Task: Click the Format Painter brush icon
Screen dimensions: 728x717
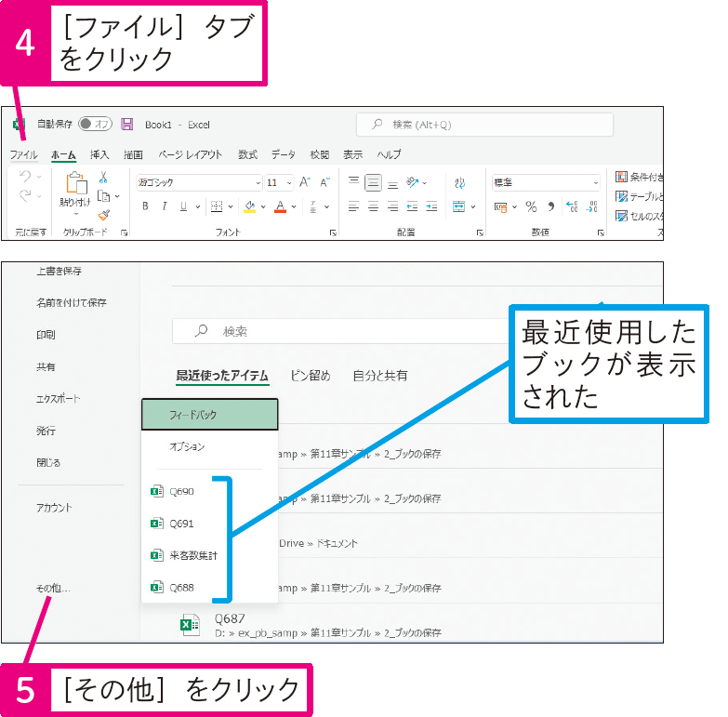Action: click(103, 215)
